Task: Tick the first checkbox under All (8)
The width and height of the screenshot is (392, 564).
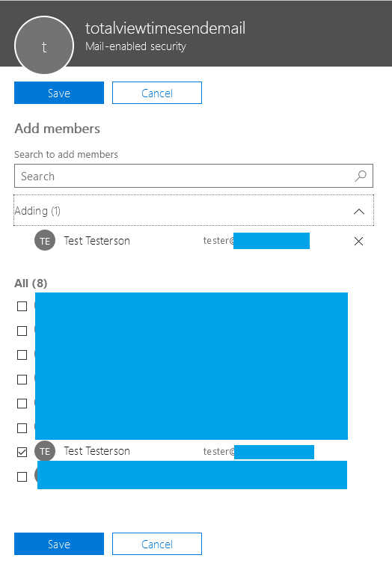Action: (x=22, y=306)
